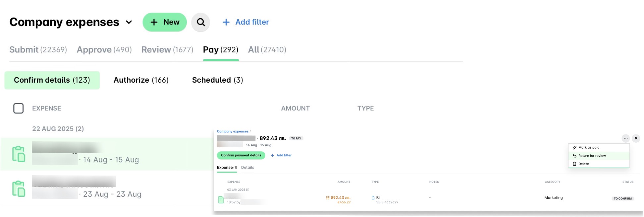
Task: Click the clipboard icon of 14 Aug report
Action: click(19, 154)
